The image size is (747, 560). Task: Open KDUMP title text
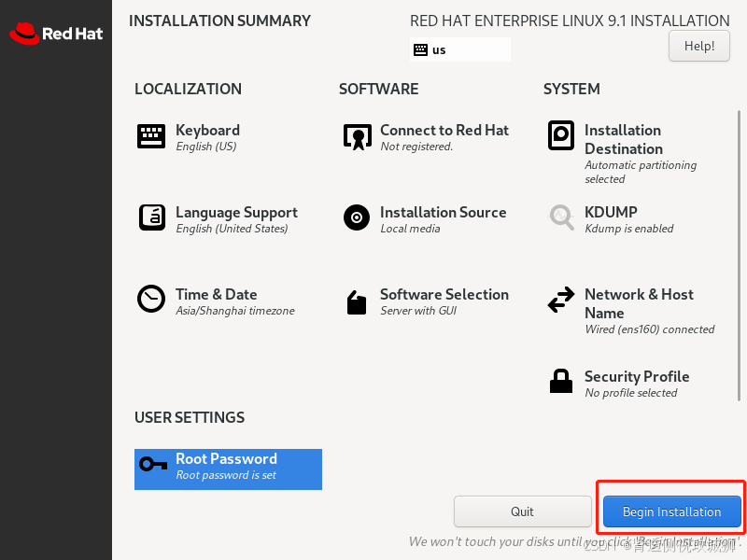[611, 212]
